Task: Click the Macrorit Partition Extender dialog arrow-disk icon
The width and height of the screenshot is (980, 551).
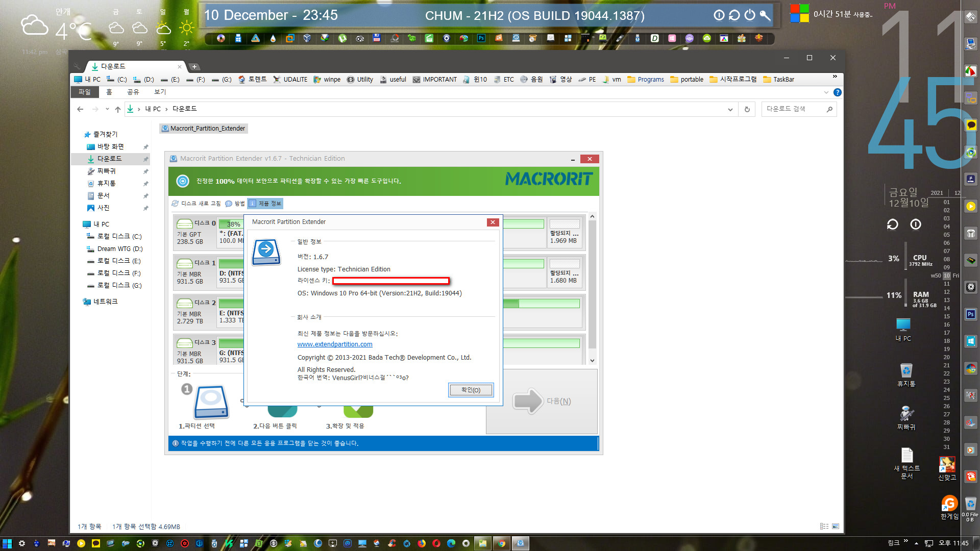Action: (x=266, y=252)
